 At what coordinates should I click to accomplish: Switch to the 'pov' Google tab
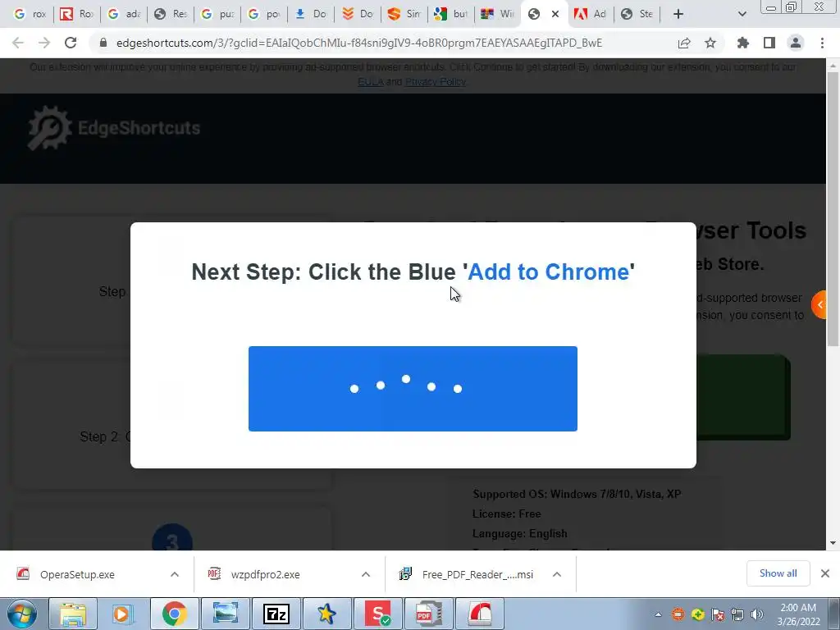(x=264, y=14)
